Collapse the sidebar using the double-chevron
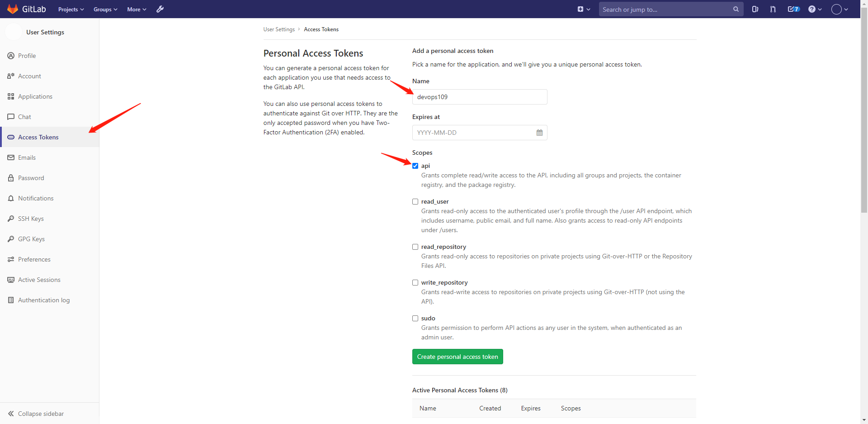The height and width of the screenshot is (424, 868). (x=11, y=414)
